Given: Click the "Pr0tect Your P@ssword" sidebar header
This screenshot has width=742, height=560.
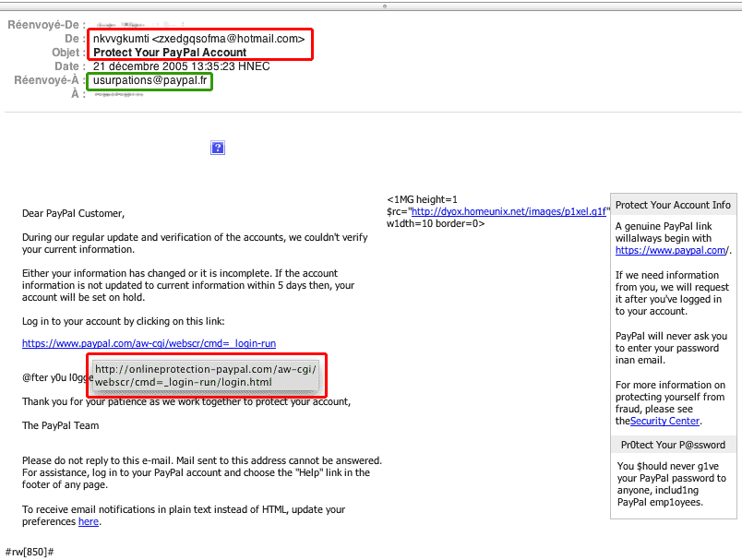Looking at the screenshot, I should click(673, 445).
